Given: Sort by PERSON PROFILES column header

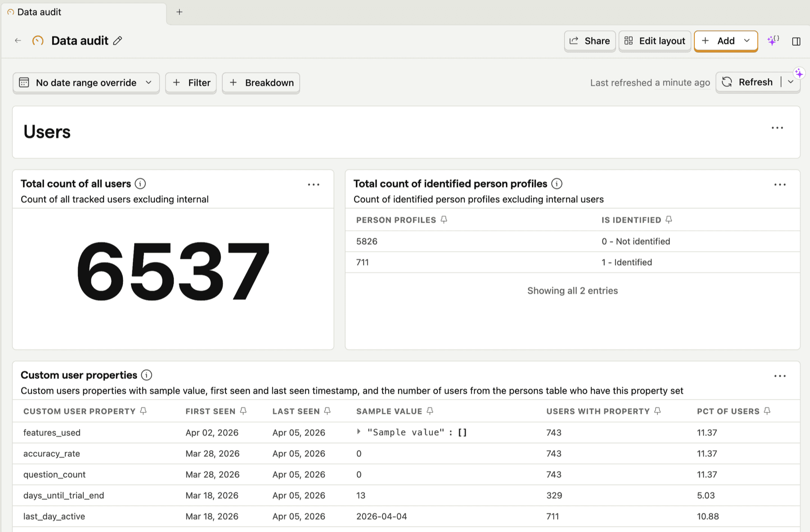Looking at the screenshot, I should tap(396, 220).
